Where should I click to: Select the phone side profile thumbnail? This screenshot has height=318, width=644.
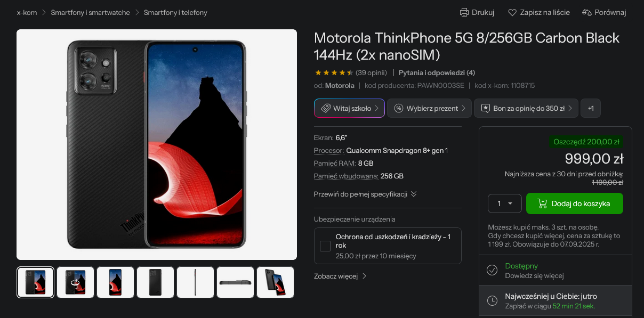(196, 282)
